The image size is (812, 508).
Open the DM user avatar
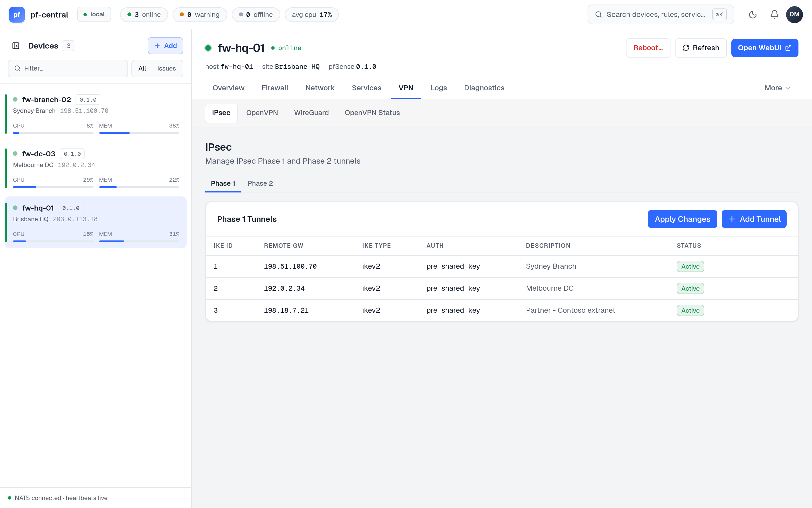[x=794, y=14]
